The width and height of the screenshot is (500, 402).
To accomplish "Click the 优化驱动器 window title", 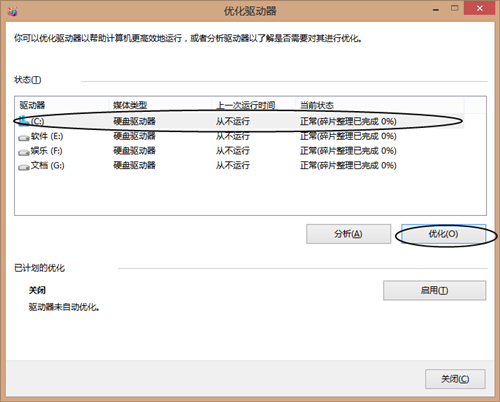I will click(250, 11).
